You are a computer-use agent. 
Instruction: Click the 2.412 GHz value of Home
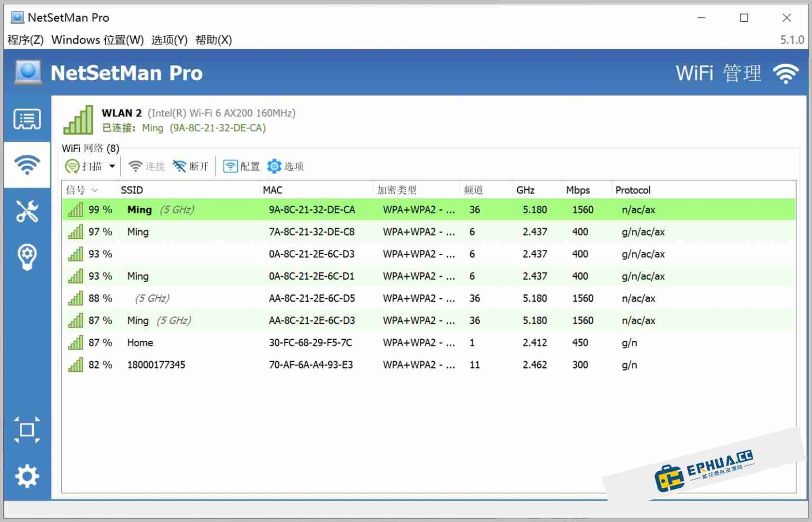pyautogui.click(x=535, y=343)
